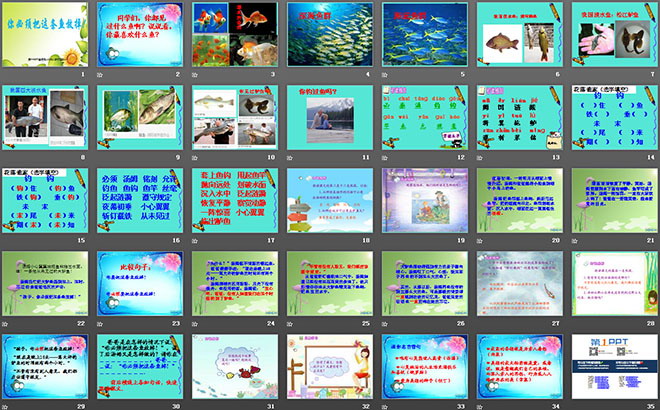660x410 pixels.
Task: Select slide 5 blue fish school thumbnail
Action: (x=425, y=35)
